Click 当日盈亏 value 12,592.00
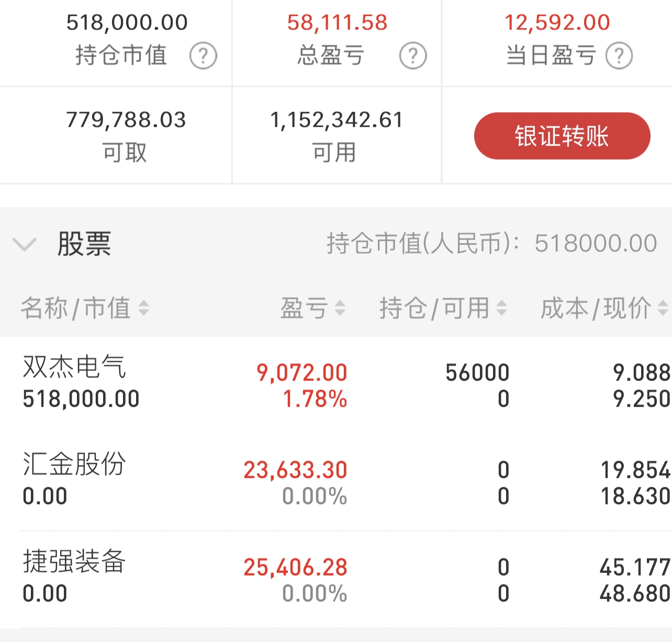 coord(557,22)
